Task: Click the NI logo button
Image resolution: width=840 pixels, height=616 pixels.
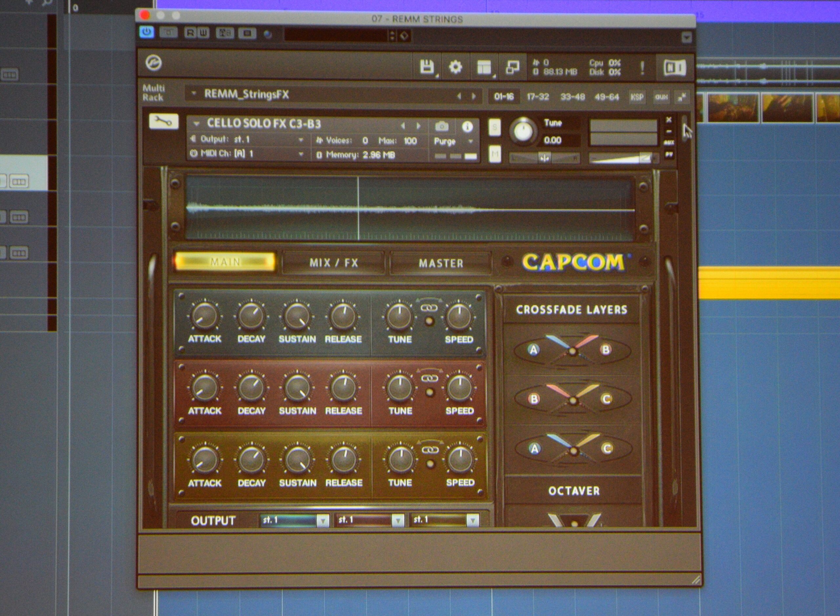Action: tap(674, 68)
